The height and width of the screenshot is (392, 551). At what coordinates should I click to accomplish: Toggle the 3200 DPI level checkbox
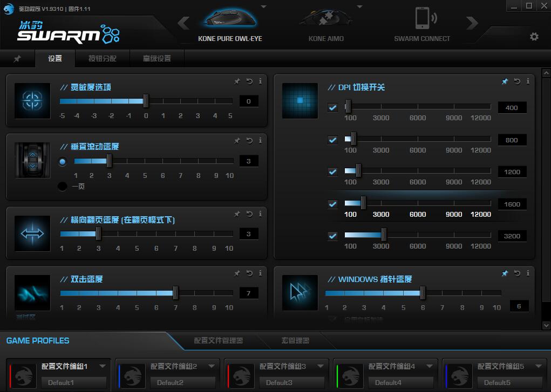pos(332,236)
